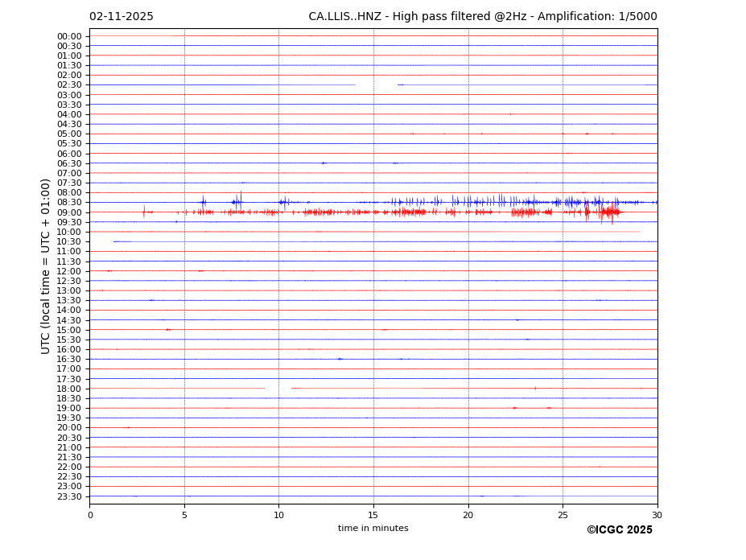The width and height of the screenshot is (746, 560).
Task: Select the ©ICGC 2025 copyright text
Action: [619, 530]
